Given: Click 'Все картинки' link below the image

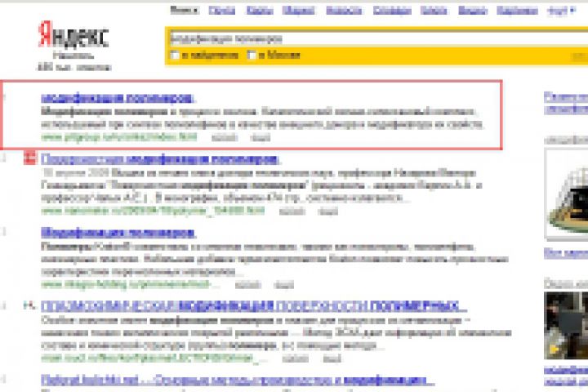Looking at the screenshot, I should 566,253.
